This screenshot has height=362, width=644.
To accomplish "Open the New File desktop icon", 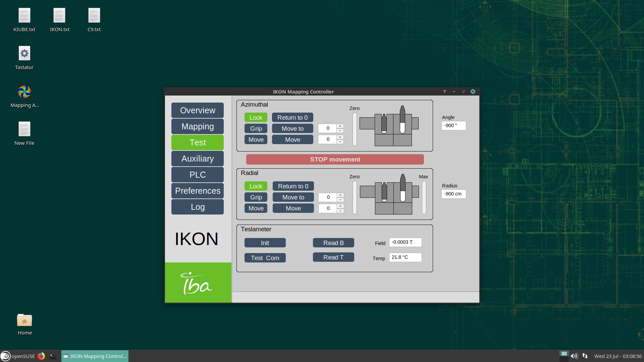I will click(x=24, y=134).
